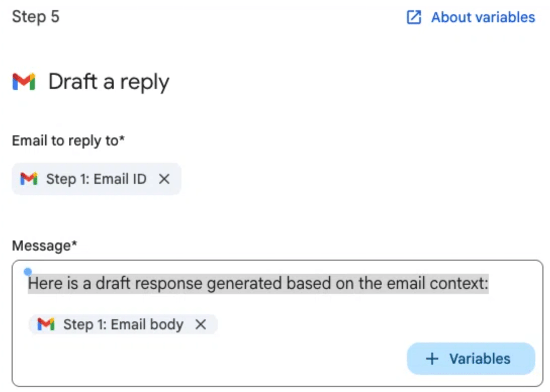Click the blue text selection handle
The image size is (550, 392).
click(28, 272)
